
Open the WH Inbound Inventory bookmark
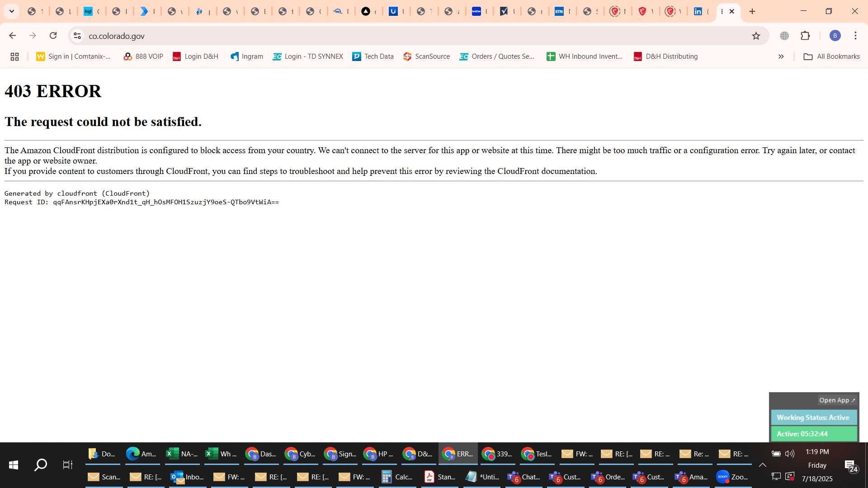coord(585,56)
